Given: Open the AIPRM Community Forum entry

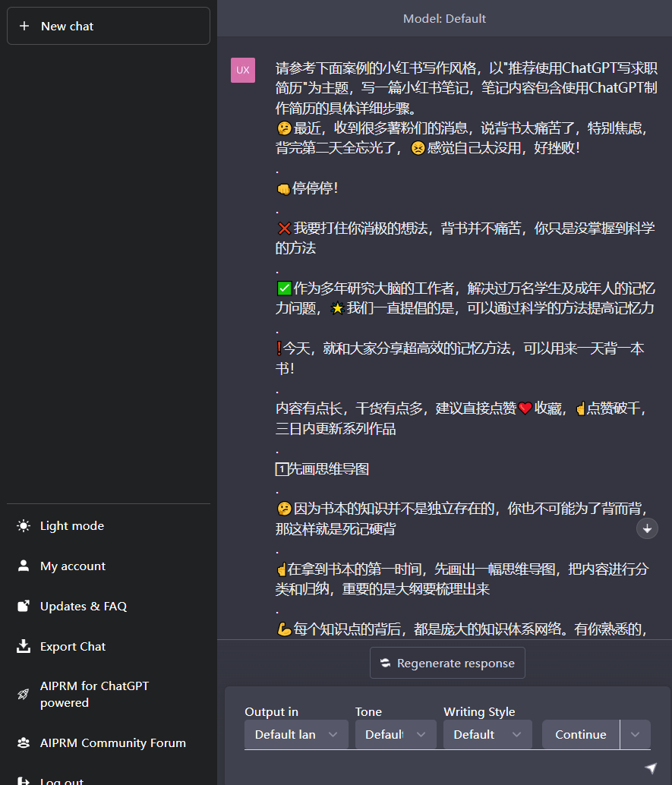Looking at the screenshot, I should (112, 742).
